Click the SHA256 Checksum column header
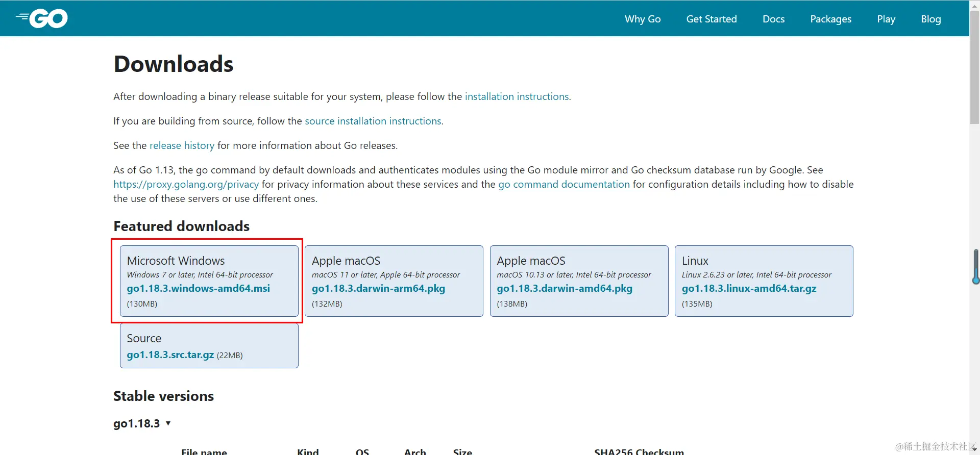 [x=639, y=451]
